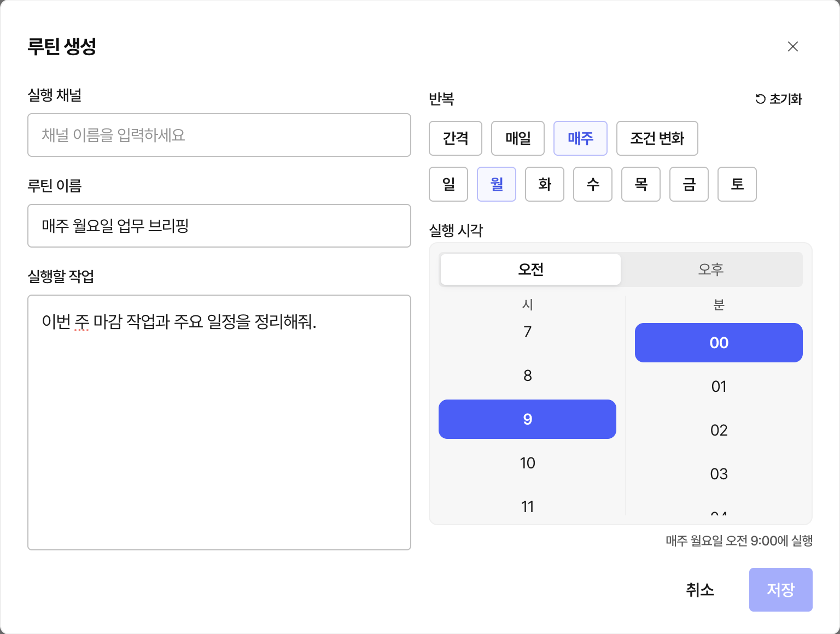Click the 초기화 reset label
840x634 pixels.
(x=786, y=99)
